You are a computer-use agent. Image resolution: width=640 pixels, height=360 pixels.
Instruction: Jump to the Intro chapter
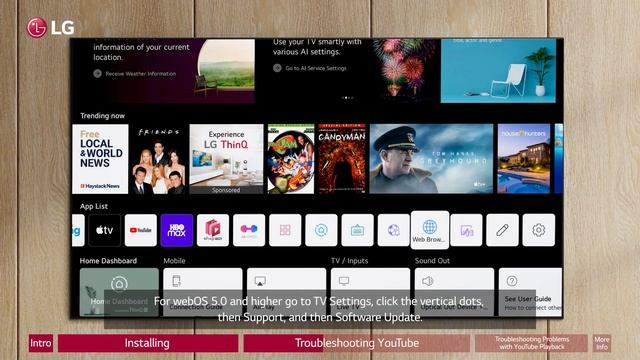[41, 343]
